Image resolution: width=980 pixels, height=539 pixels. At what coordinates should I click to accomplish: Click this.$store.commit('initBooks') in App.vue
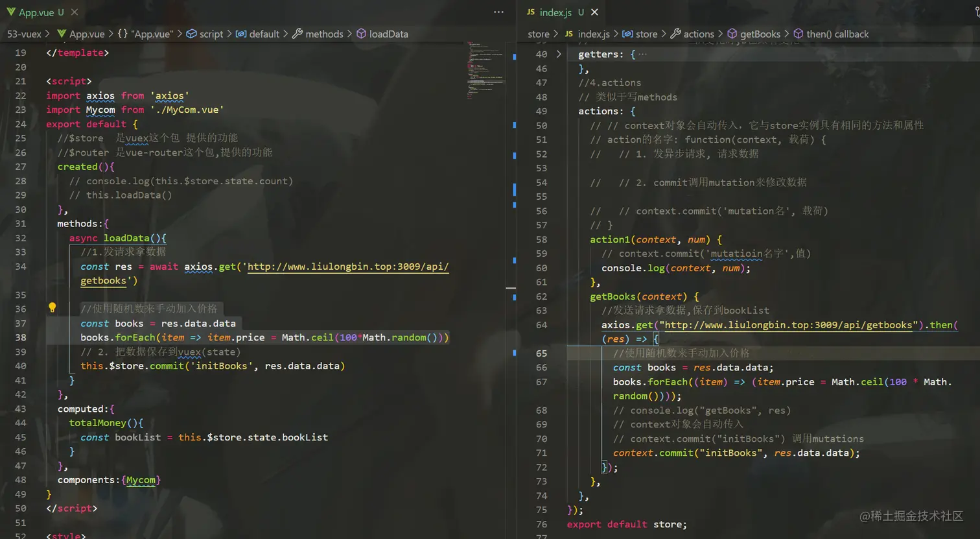pos(213,366)
